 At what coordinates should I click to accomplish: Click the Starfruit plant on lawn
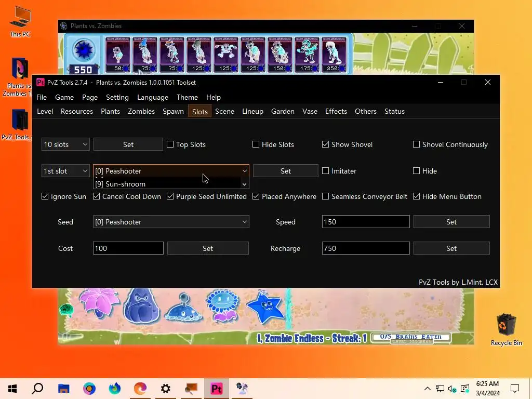point(265,307)
